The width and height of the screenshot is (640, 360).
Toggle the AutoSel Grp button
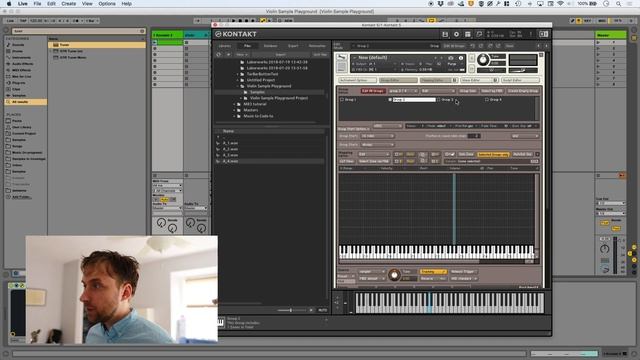522,154
